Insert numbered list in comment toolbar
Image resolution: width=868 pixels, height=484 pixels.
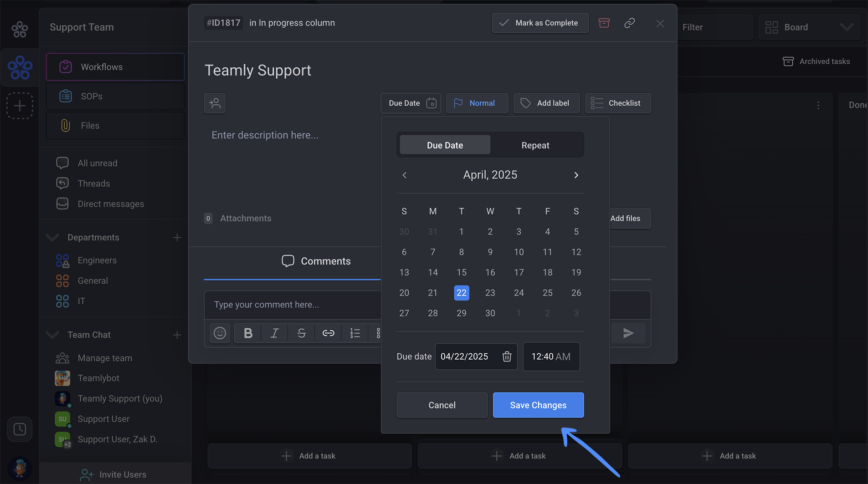pyautogui.click(x=355, y=333)
